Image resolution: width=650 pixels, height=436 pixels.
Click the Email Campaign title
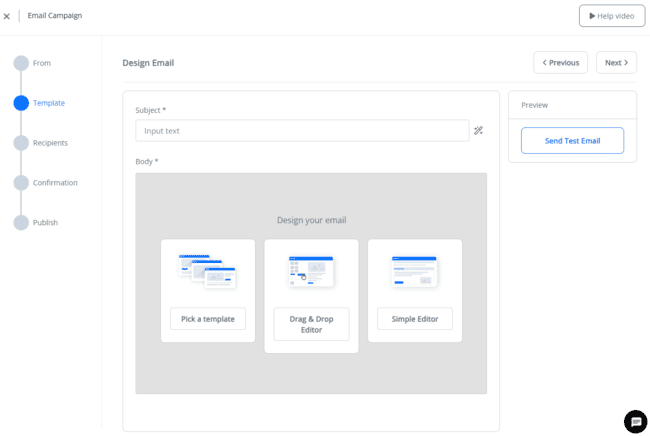55,16
